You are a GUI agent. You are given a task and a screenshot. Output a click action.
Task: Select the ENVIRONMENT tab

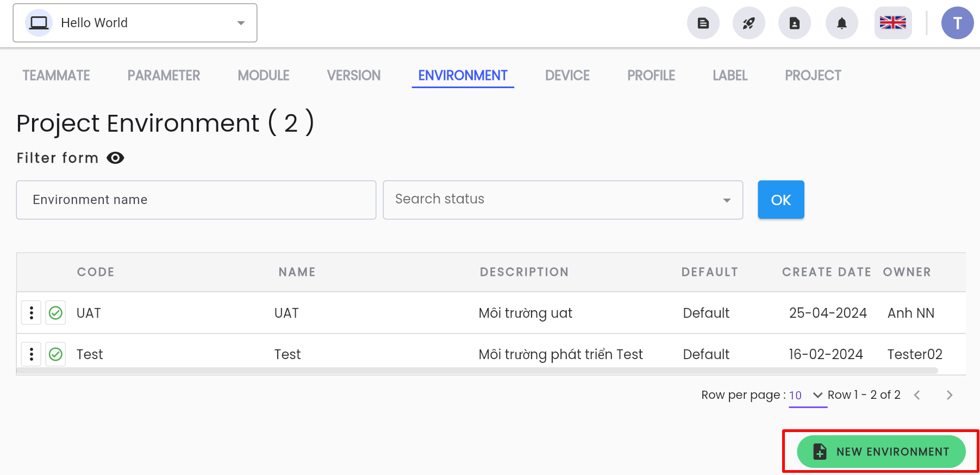tap(463, 76)
